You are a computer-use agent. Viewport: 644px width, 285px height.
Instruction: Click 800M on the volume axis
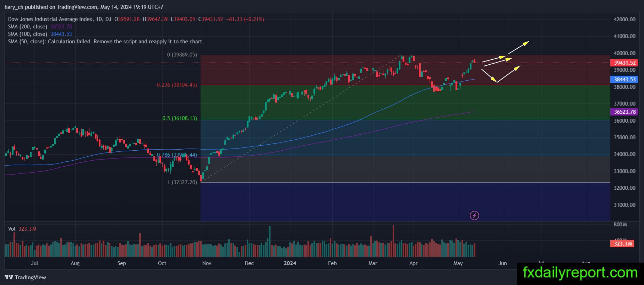[620, 225]
